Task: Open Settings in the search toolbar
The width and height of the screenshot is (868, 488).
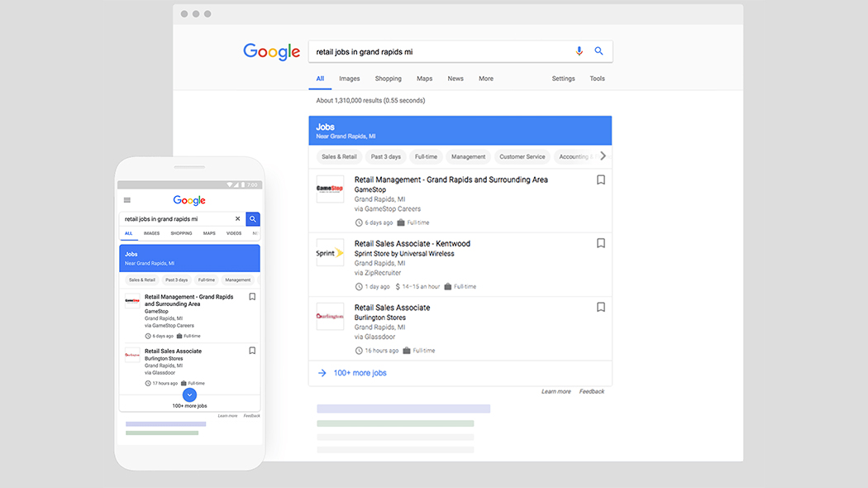Action: pyautogui.click(x=563, y=79)
